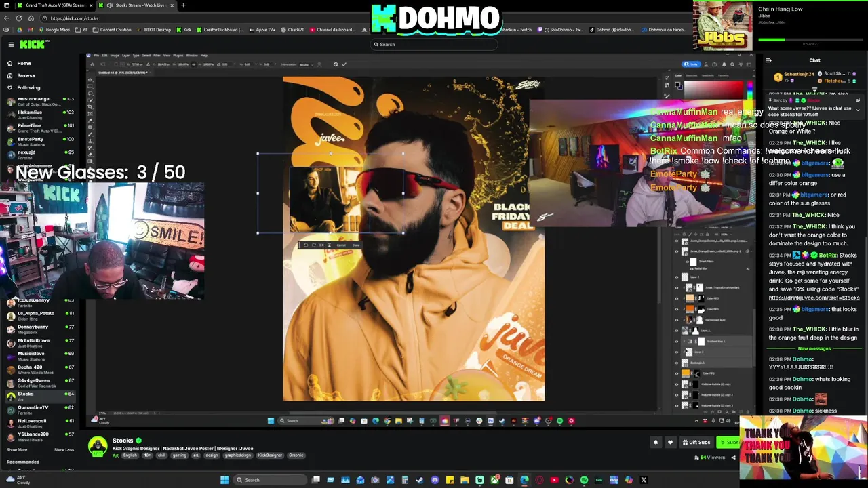Viewport: 868px width, 488px height.
Task: Expand pinned Juvee message chevron
Action: [857, 110]
